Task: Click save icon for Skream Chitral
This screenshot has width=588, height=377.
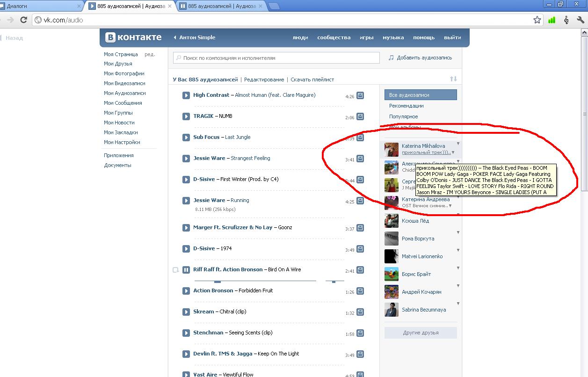Action: [x=360, y=312]
